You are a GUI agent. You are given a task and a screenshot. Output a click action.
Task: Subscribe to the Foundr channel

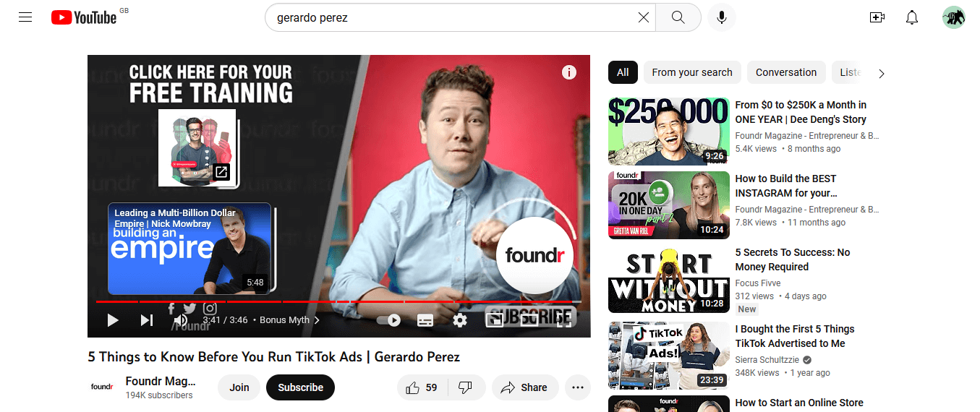pos(300,387)
